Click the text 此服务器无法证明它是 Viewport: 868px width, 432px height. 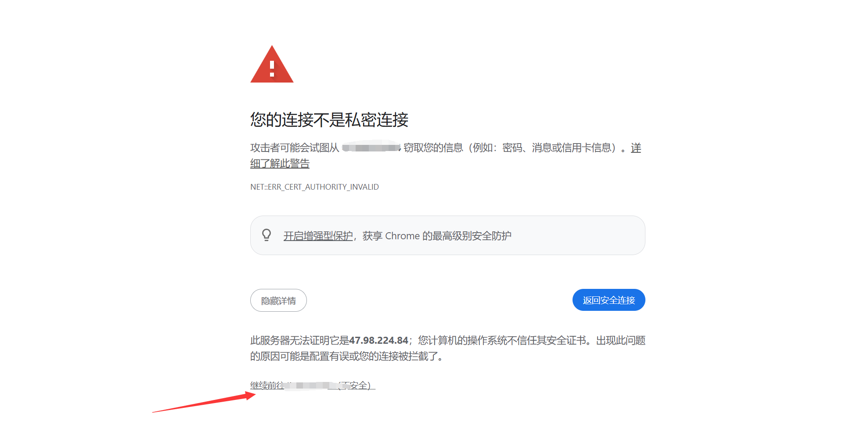click(299, 340)
